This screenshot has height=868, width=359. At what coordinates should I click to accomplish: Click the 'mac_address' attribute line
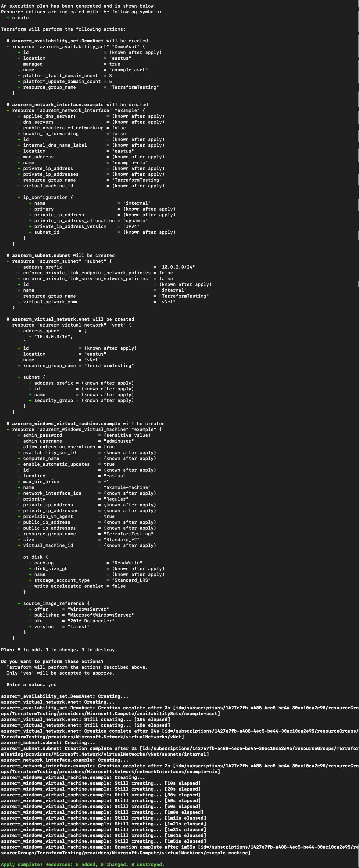(x=91, y=157)
